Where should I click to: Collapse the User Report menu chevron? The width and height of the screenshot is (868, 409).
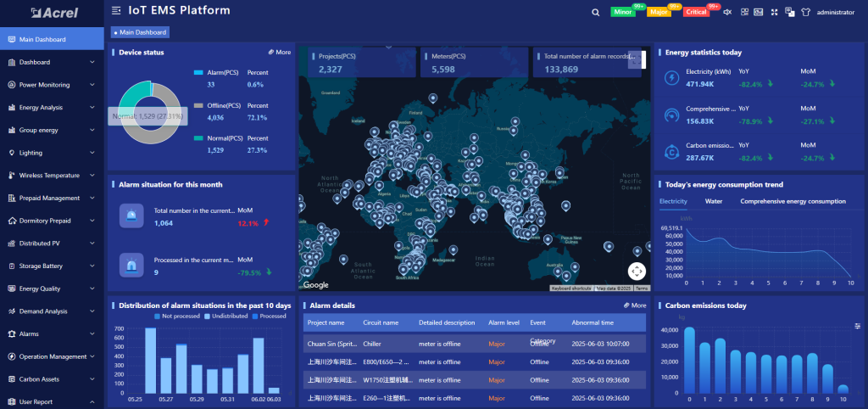(x=92, y=402)
